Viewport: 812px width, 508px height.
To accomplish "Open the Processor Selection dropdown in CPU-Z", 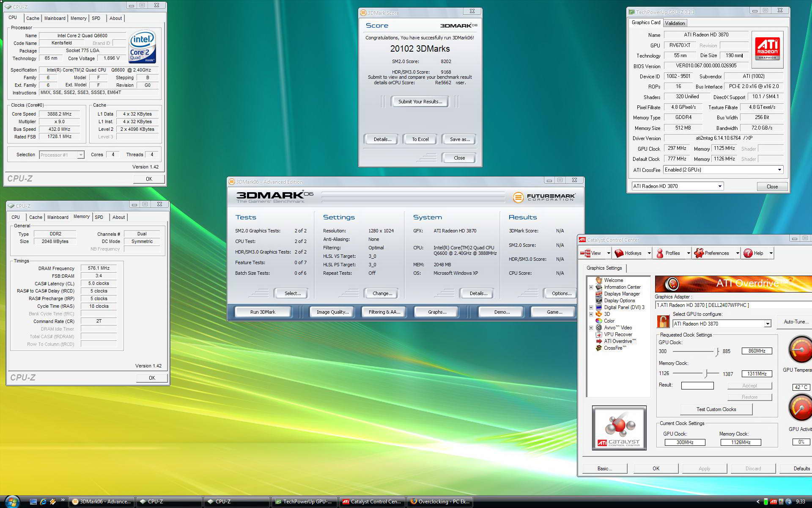I will pos(62,155).
